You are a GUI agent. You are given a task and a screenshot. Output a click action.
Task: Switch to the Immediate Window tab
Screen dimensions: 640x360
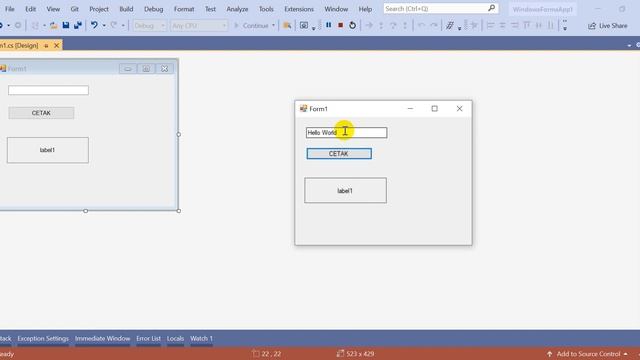(x=102, y=338)
